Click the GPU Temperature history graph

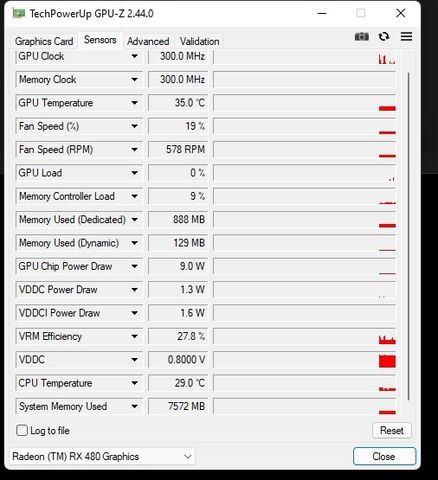coord(305,103)
